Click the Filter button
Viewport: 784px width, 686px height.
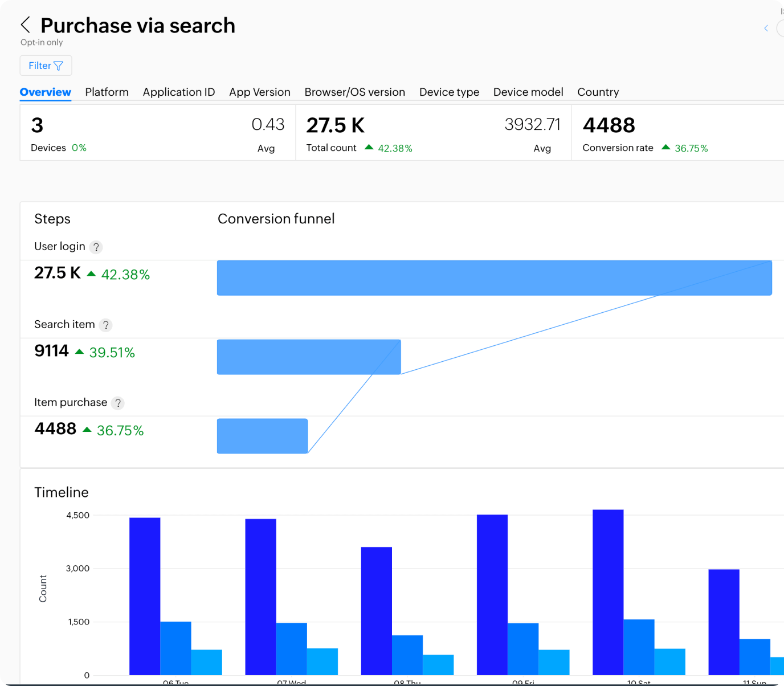coord(46,66)
